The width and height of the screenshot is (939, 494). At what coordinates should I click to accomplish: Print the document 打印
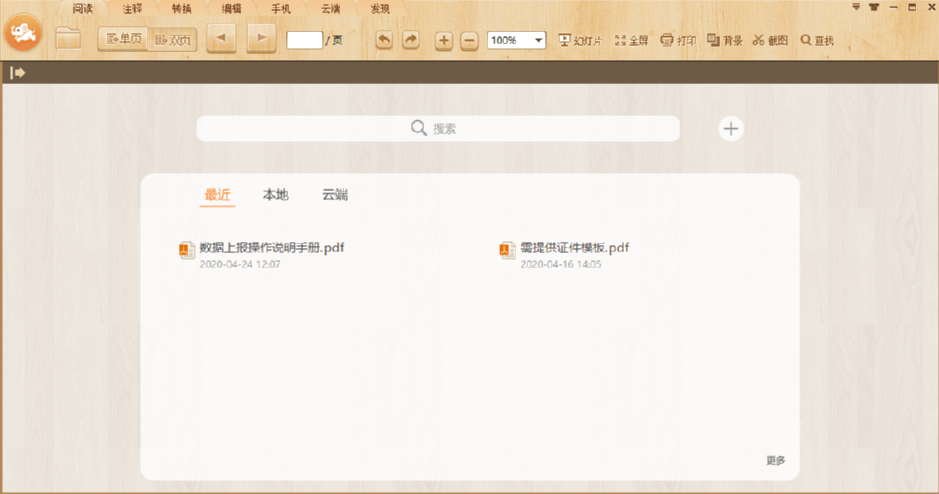click(x=678, y=40)
